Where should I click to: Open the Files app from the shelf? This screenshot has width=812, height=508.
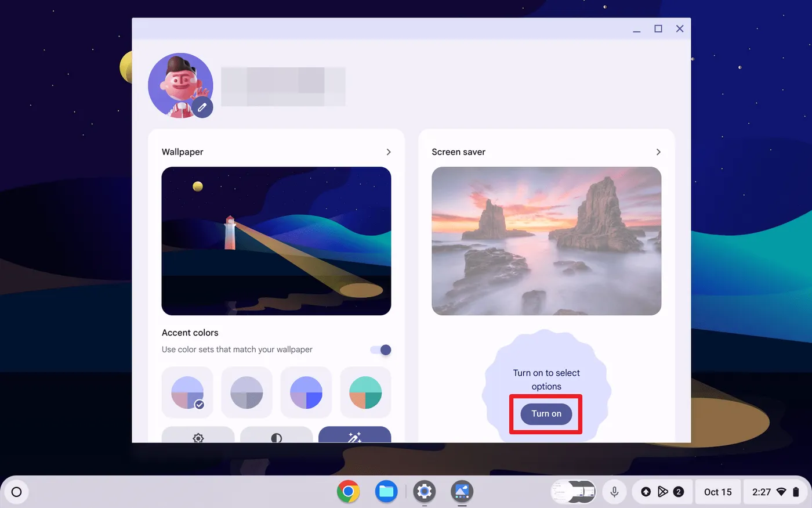point(386,492)
